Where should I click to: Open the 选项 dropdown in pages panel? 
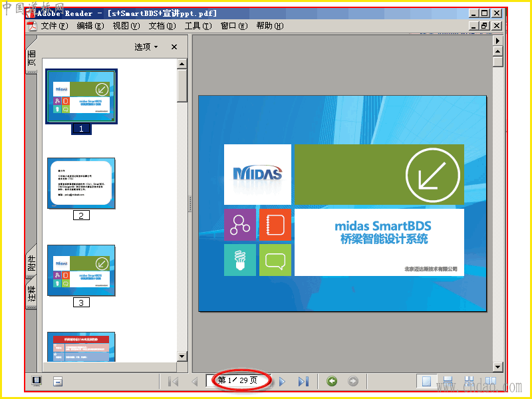[146, 47]
